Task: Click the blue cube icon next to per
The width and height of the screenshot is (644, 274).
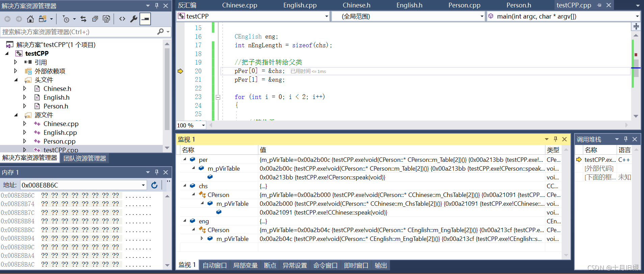Action: pos(192,159)
